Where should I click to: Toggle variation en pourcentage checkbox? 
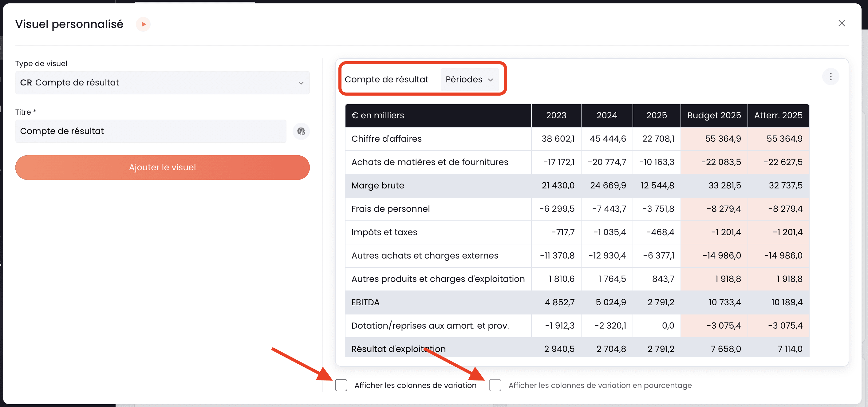point(495,385)
